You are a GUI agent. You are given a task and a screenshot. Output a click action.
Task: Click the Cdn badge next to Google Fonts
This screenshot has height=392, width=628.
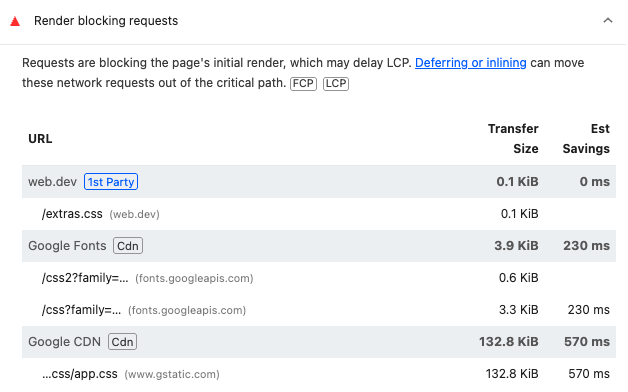coord(128,246)
